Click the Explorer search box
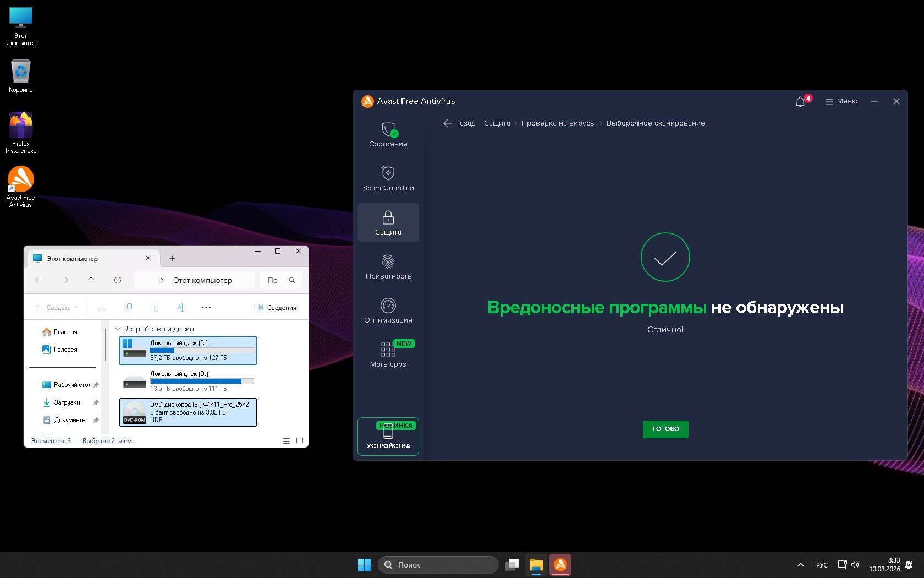924x578 pixels. pyautogui.click(x=280, y=280)
